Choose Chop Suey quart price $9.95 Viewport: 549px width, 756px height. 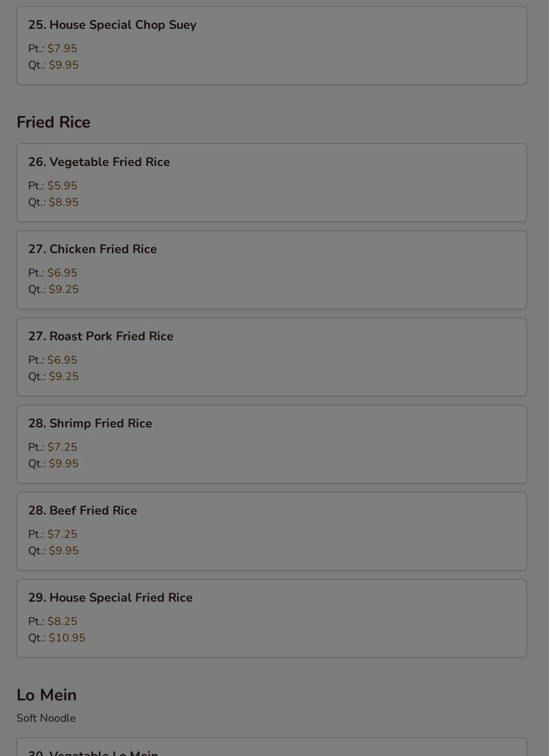(x=64, y=64)
